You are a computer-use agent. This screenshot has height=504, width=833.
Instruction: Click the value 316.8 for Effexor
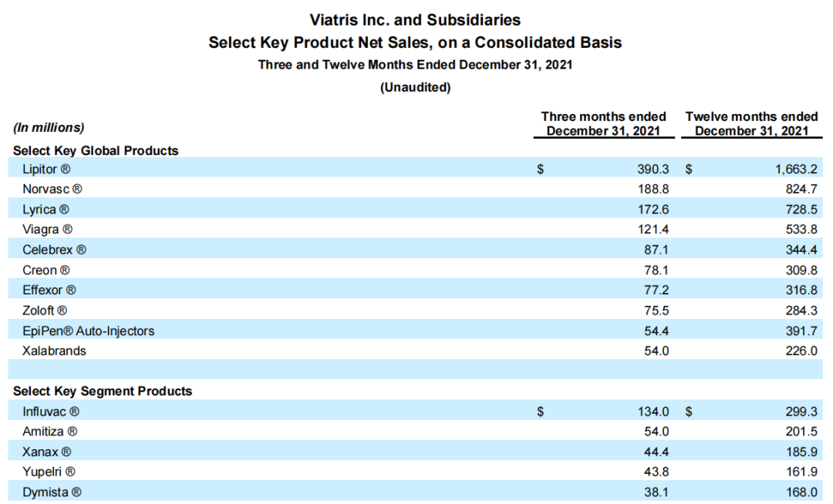801,291
